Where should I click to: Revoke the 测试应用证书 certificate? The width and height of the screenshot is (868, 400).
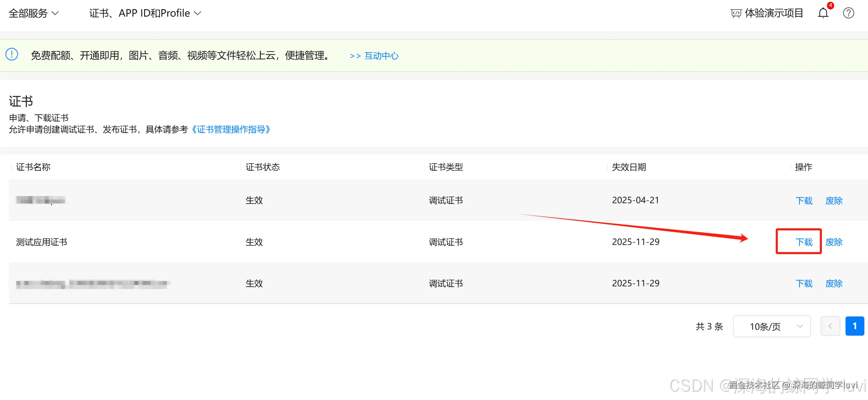pyautogui.click(x=834, y=242)
